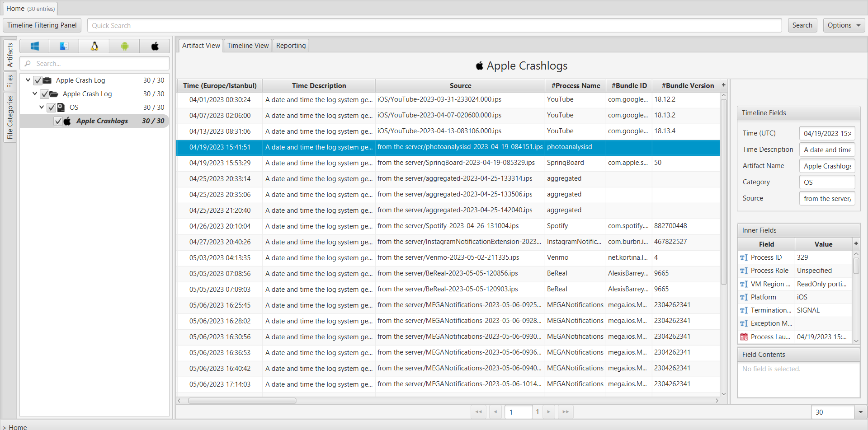The width and height of the screenshot is (868, 430).
Task: Go to the first page arrows
Action: 479,412
